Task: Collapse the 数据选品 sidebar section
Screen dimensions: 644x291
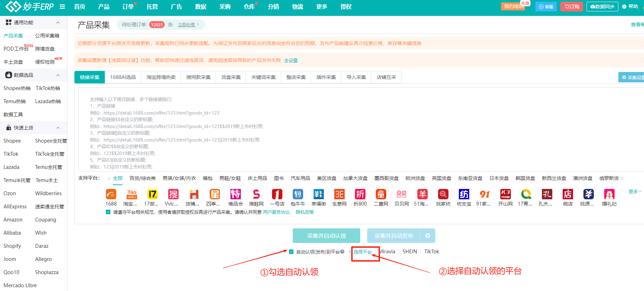Action: point(58,75)
